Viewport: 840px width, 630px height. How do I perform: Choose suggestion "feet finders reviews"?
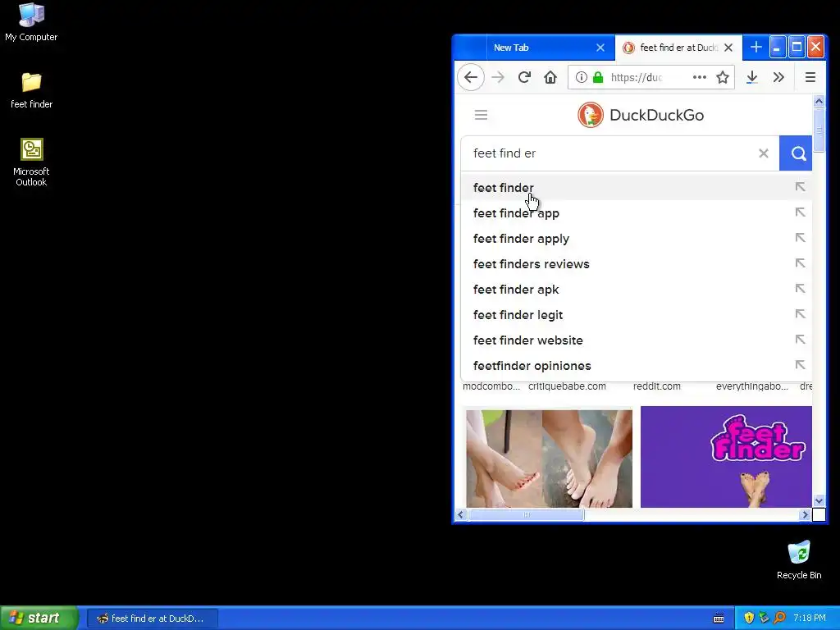pos(636,264)
